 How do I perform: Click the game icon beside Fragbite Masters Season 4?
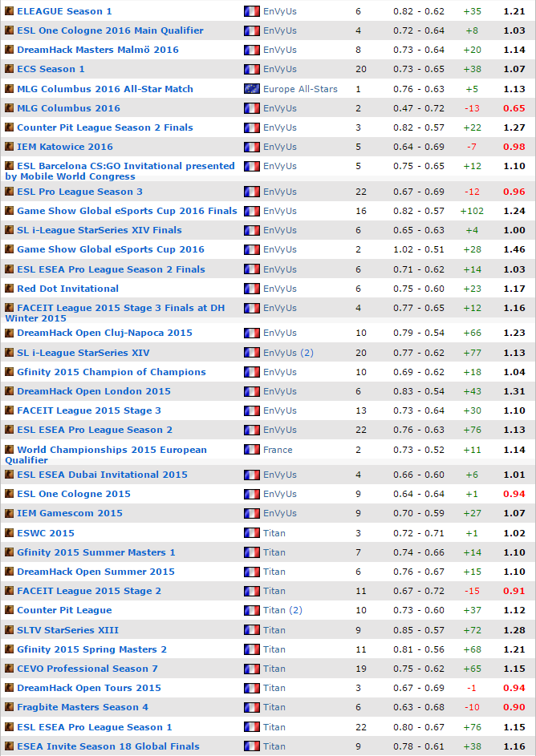pyautogui.click(x=9, y=706)
